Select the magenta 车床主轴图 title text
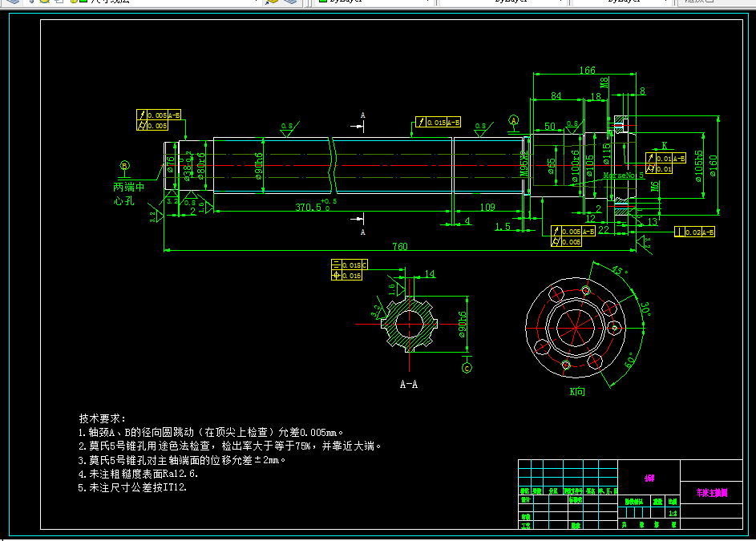 tap(712, 493)
